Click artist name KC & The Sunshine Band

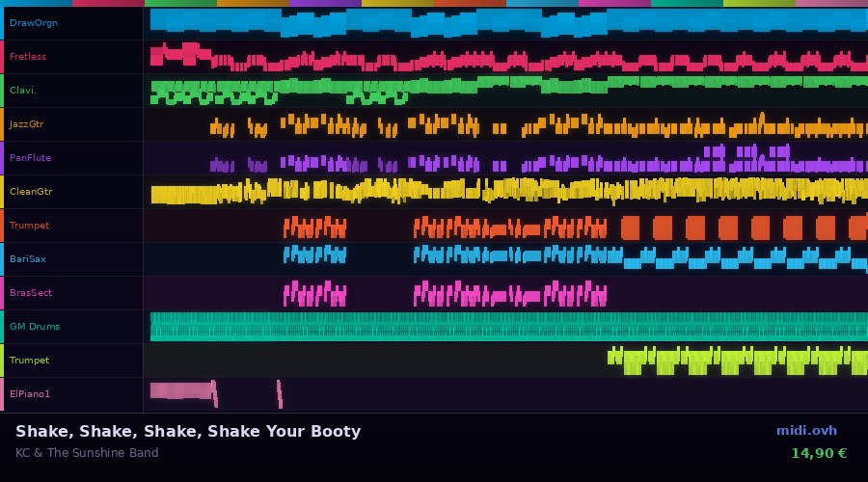[x=87, y=453]
